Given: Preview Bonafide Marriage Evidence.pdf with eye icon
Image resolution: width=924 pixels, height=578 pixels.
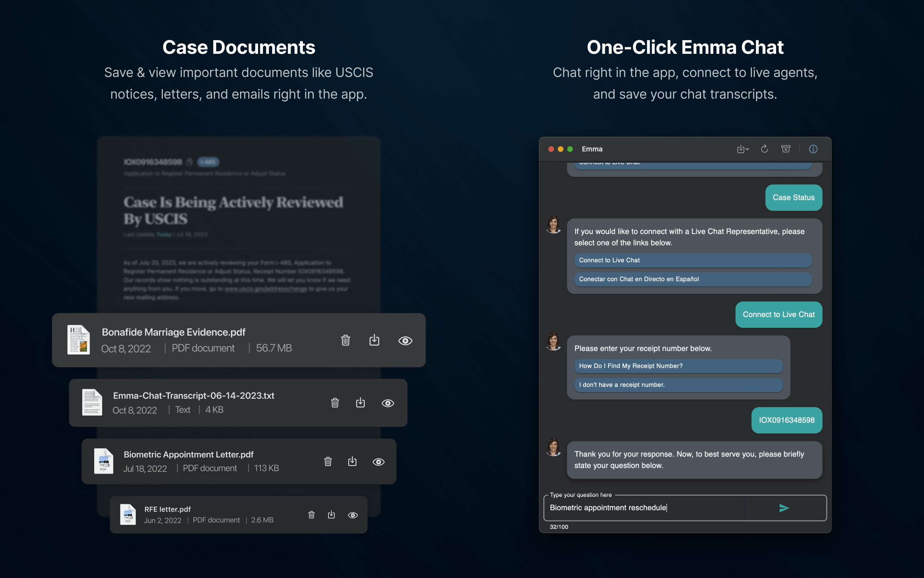Looking at the screenshot, I should 405,341.
